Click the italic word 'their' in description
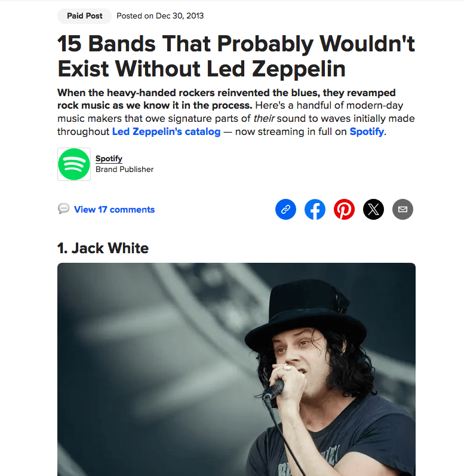This screenshot has height=476, width=464. [x=264, y=118]
